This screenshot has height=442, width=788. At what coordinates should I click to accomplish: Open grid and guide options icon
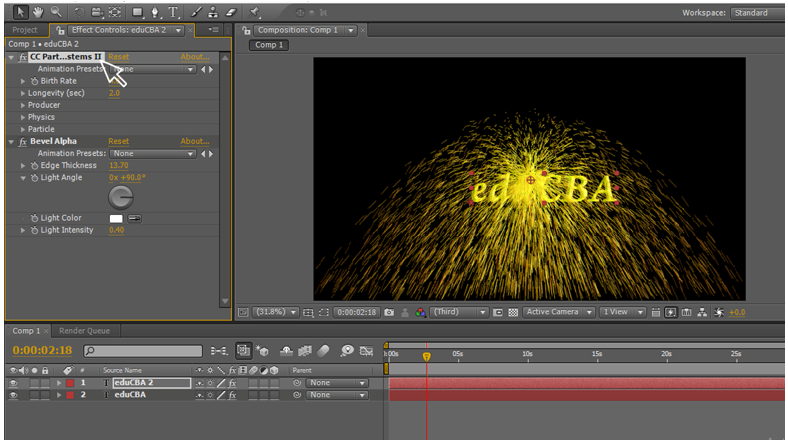pos(308,312)
